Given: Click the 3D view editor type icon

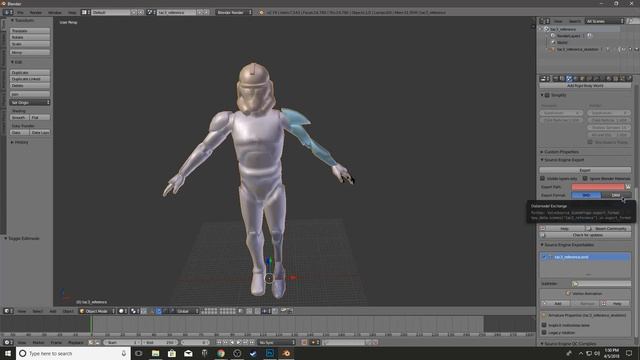Looking at the screenshot, I should click(x=8, y=311).
